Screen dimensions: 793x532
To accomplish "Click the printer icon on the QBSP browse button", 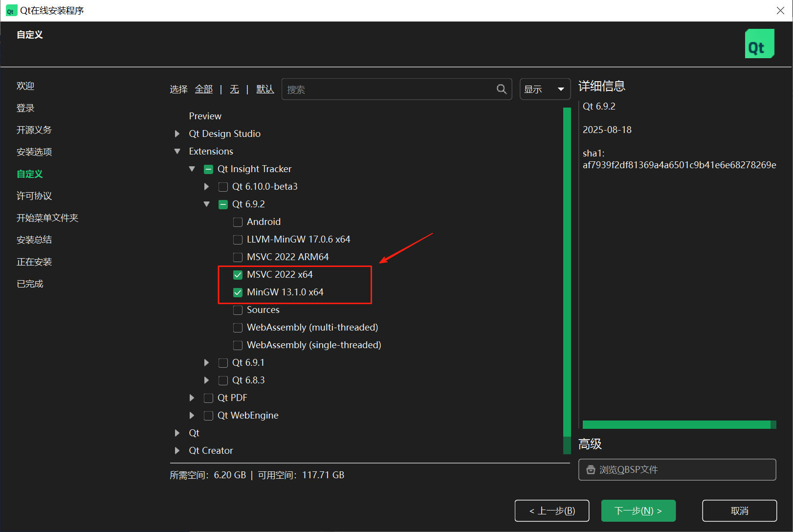I will (x=591, y=470).
